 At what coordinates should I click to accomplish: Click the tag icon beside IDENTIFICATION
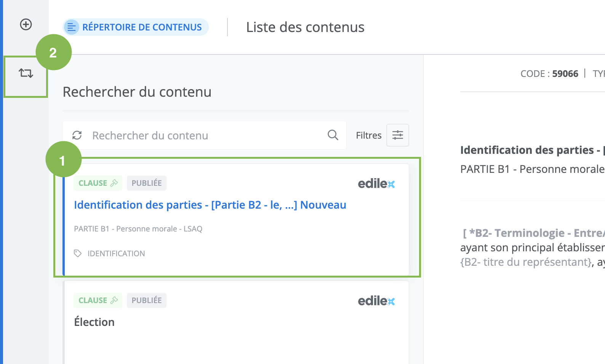78,254
